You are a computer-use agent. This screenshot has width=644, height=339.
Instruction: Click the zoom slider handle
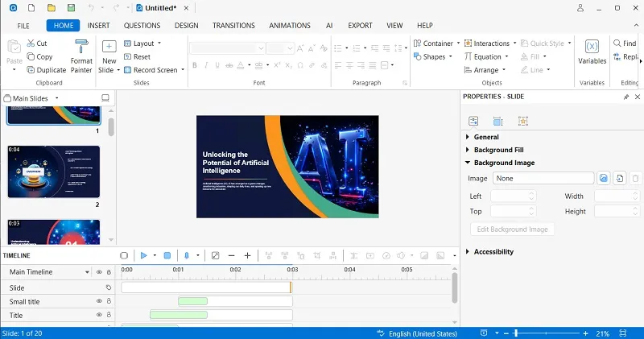point(516,333)
